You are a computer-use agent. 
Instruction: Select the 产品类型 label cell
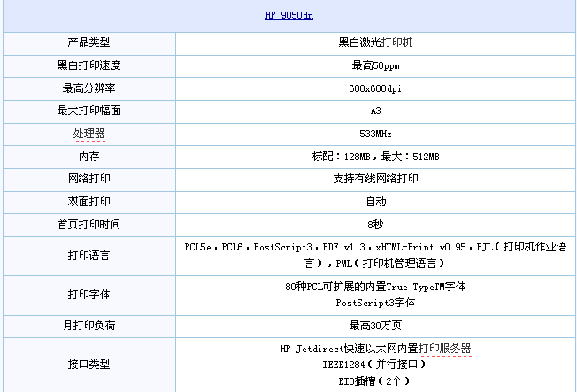(89, 43)
